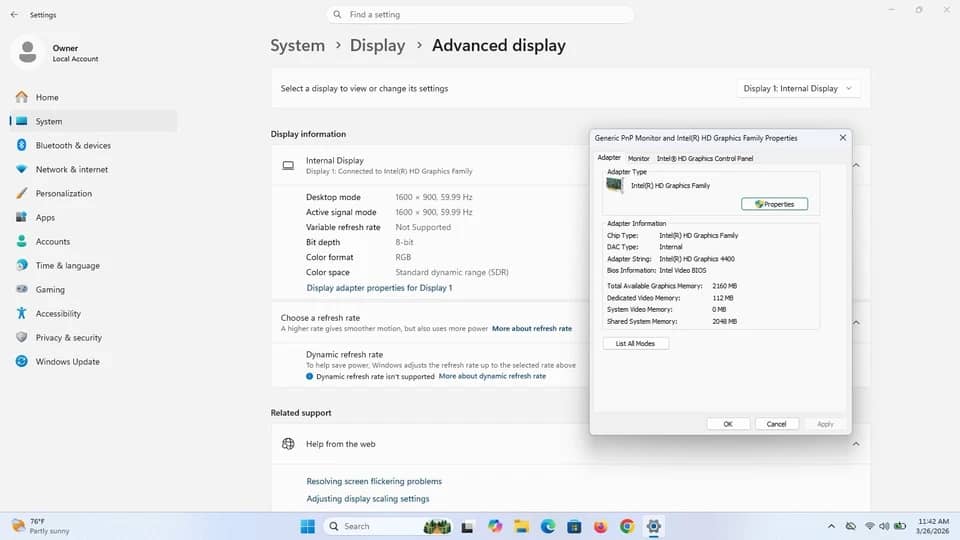Click the grayed-out Apply button
960x540 pixels.
click(825, 424)
